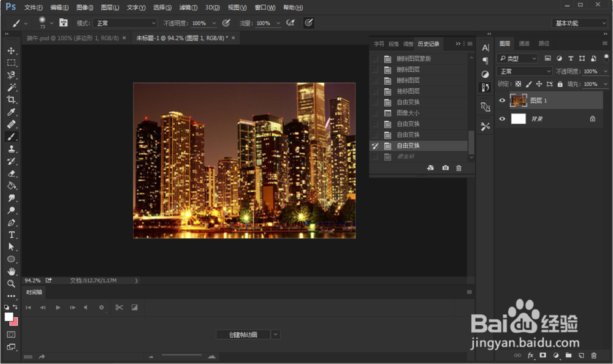Select the Brush tool in toolbox

pos(11,137)
